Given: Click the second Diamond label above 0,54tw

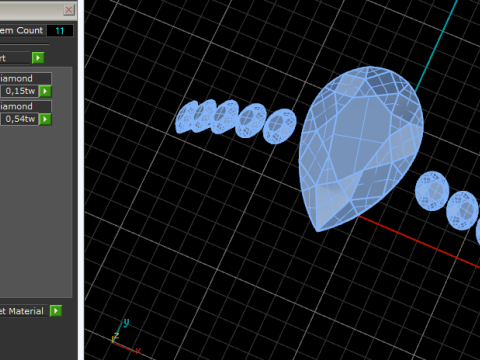Looking at the screenshot, I should tap(25, 106).
